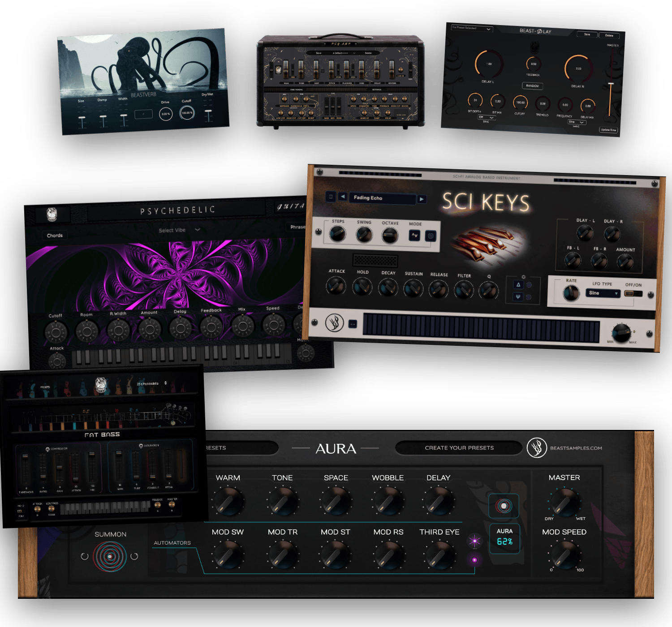
Task: Click the left rotate arrow beside Summon
Action: point(84,556)
